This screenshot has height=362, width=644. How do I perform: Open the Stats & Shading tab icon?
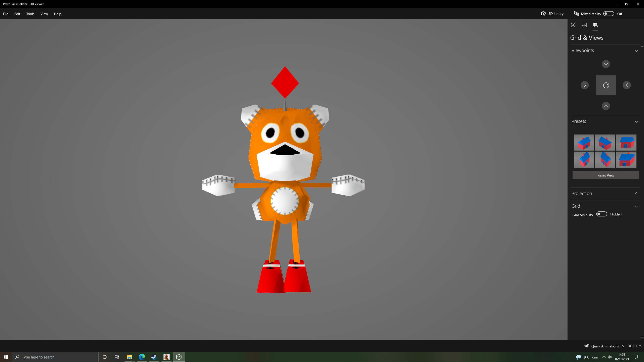pos(584,25)
